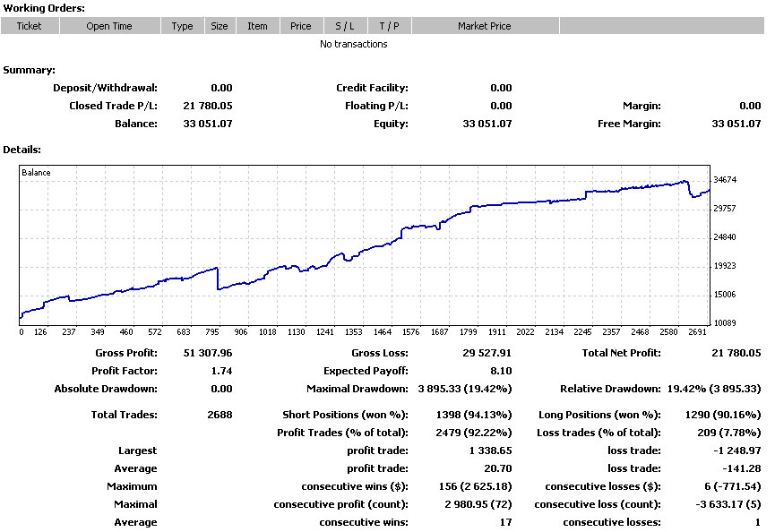
Task: Select consecutive loss value -3 633.17 (5)
Action: (729, 504)
